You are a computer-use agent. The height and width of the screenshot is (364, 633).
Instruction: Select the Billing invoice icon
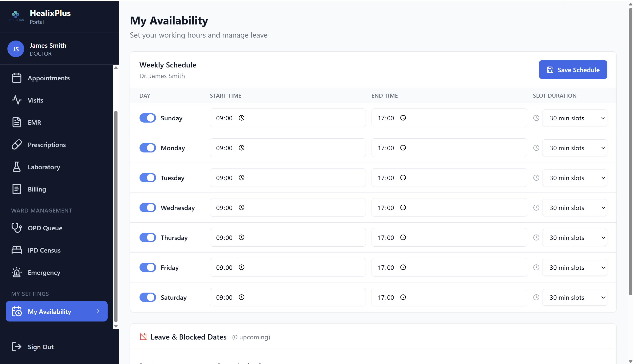click(16, 189)
